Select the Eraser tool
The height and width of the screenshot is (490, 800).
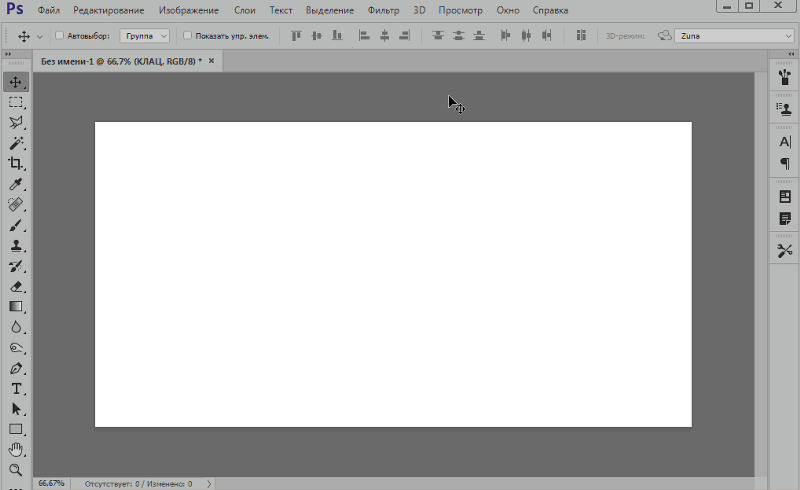[x=16, y=287]
